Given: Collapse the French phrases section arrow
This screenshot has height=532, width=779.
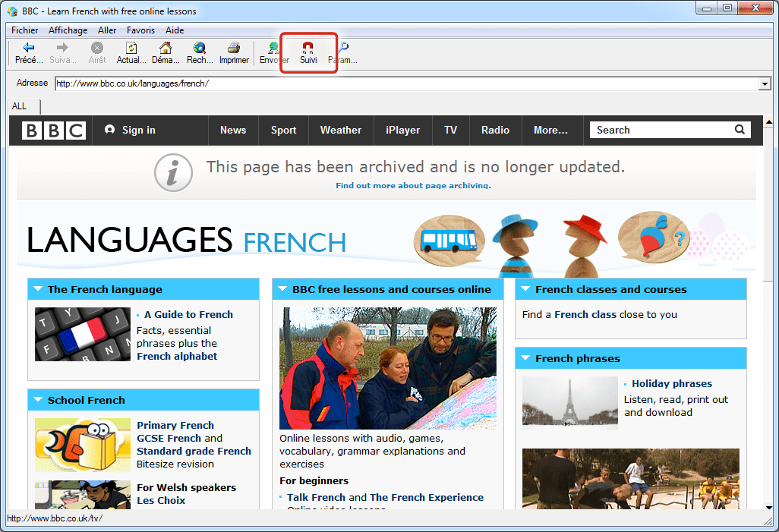Looking at the screenshot, I should pyautogui.click(x=524, y=358).
